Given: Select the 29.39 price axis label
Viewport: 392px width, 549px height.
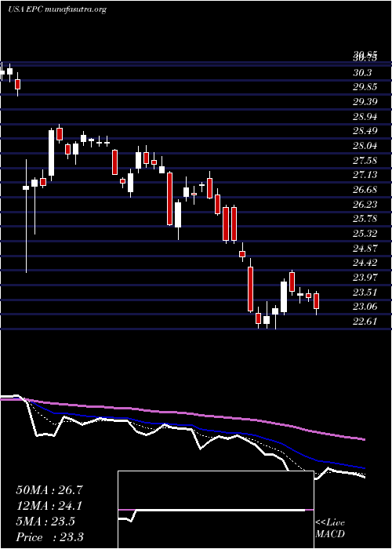Looking at the screenshot, I should pos(365,102).
